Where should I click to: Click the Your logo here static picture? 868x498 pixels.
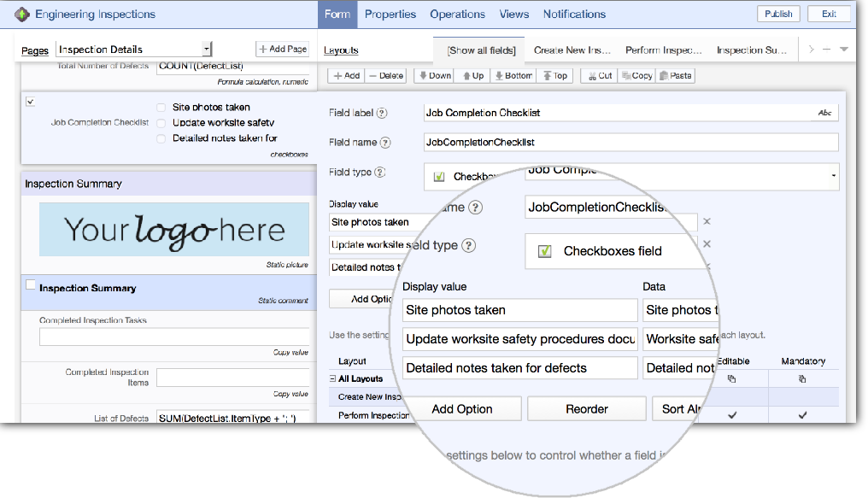[x=173, y=229]
